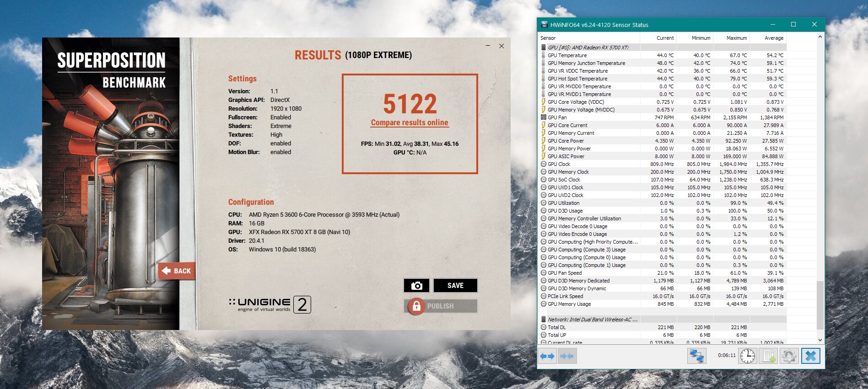Select the GPU D3D Memory Dynamic row

pyautogui.click(x=663, y=288)
